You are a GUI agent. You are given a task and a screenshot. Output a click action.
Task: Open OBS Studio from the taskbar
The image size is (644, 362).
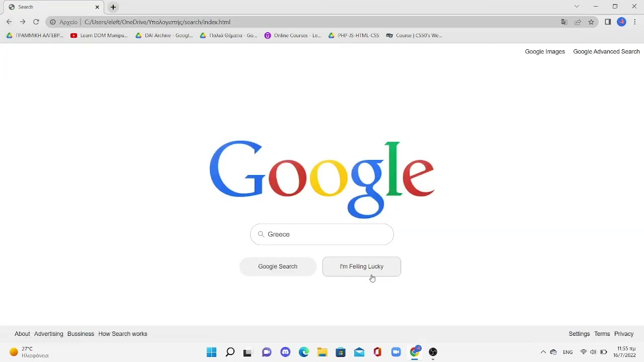[x=433, y=352]
